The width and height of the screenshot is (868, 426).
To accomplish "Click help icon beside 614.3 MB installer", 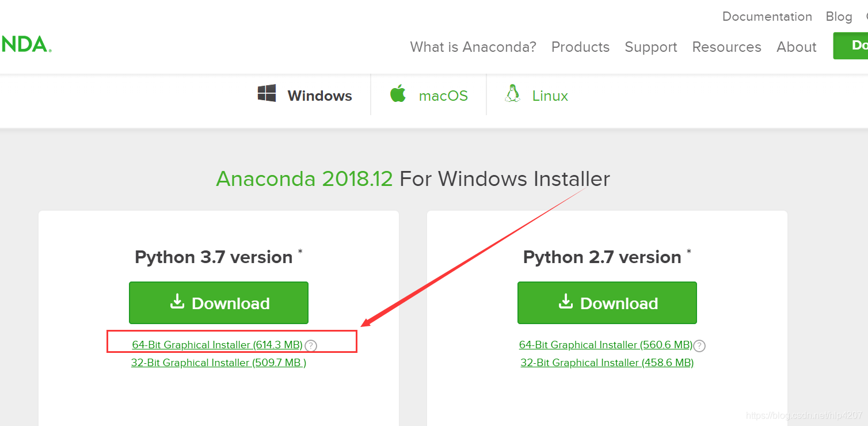I will coord(311,345).
